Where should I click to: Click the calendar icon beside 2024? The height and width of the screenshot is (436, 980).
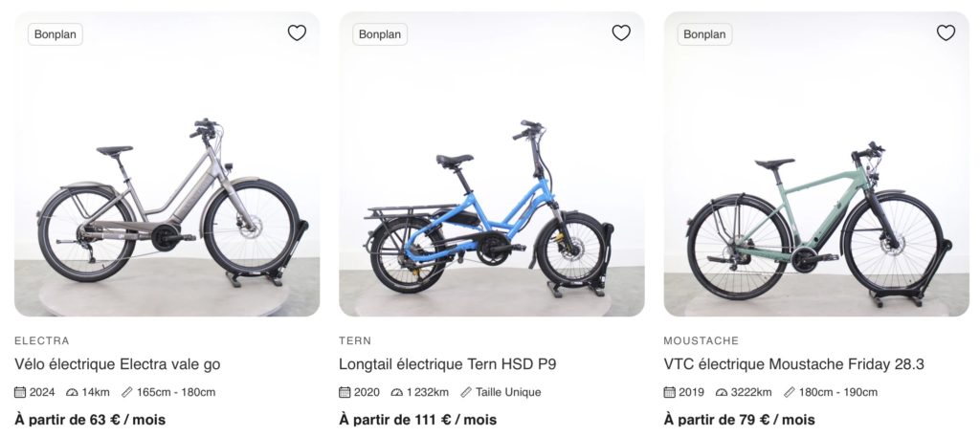click(21, 392)
